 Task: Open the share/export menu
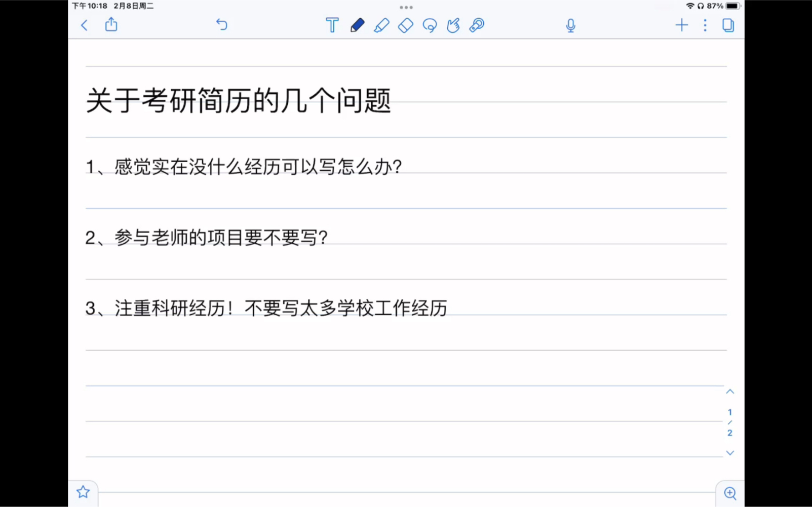click(111, 24)
